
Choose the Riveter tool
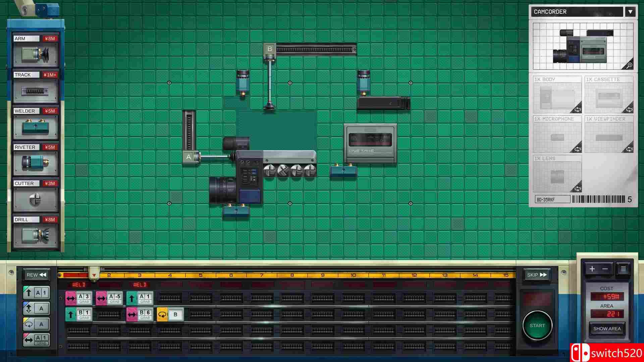[x=36, y=163]
